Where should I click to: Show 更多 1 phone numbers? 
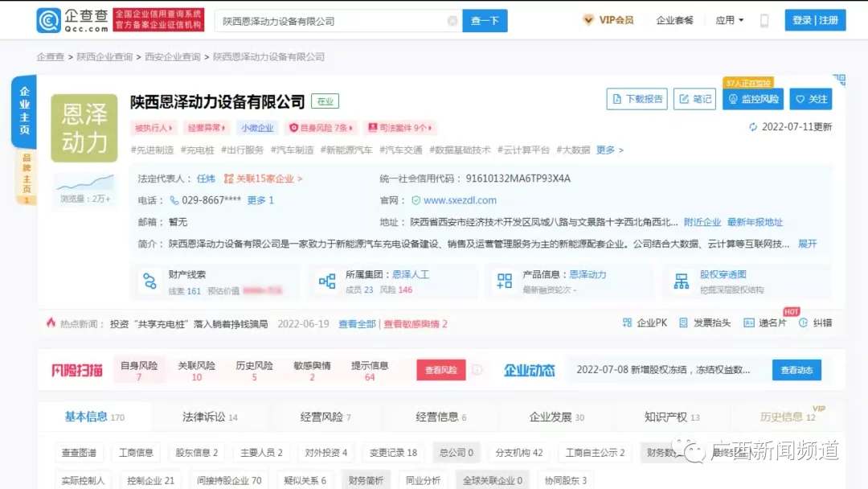point(260,200)
